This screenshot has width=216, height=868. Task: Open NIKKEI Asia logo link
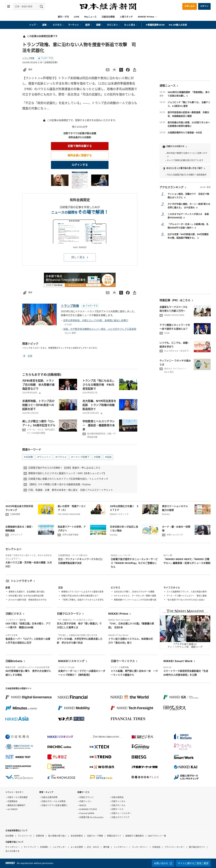coord(17,718)
